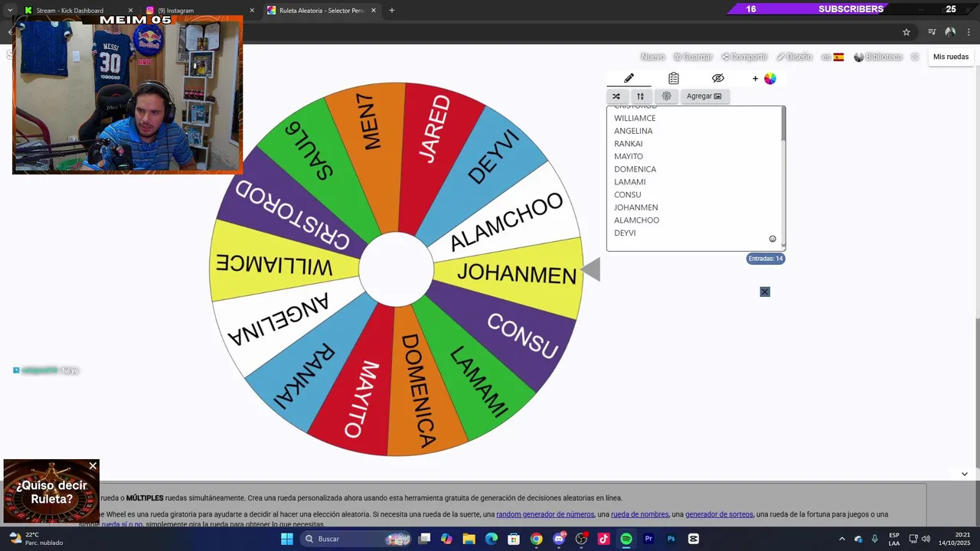Screen dimensions: 980x551
Task: Open browser three-dot menu
Action: [x=969, y=32]
